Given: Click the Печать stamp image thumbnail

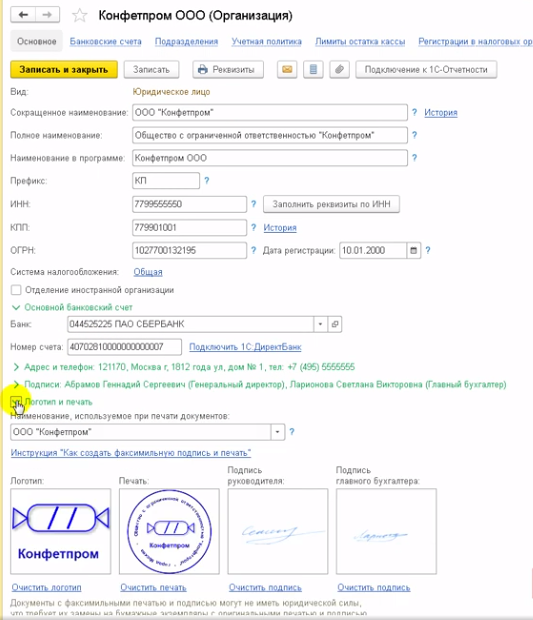Looking at the screenshot, I should pyautogui.click(x=169, y=531).
